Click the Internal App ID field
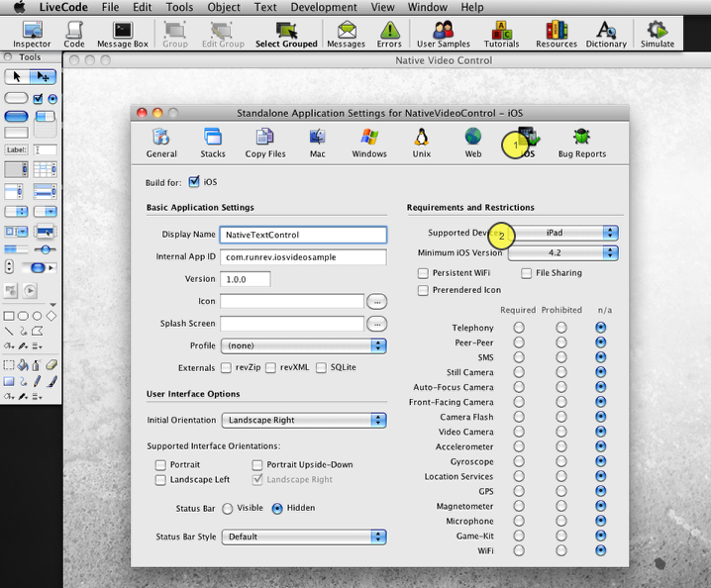 click(303, 257)
